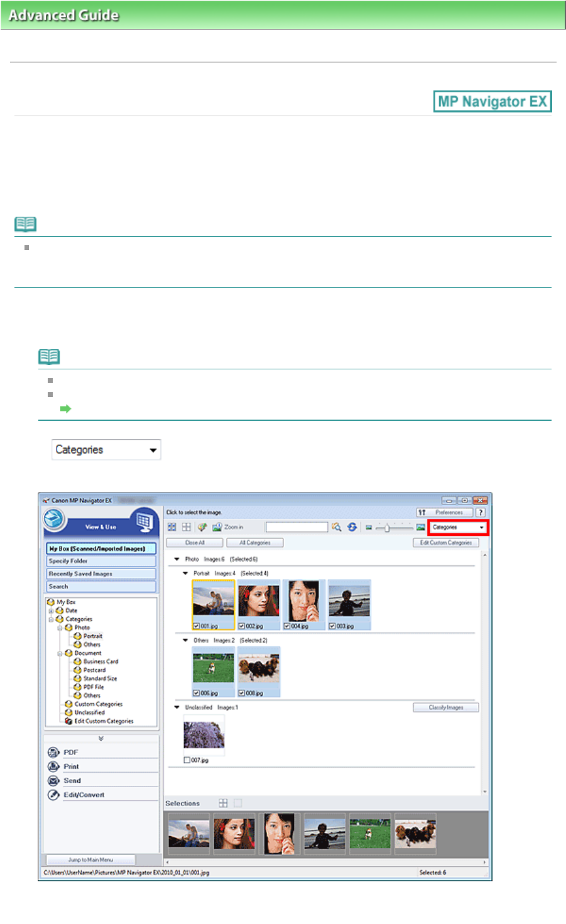This screenshot has width=566, height=924.
Task: Click the Send envelope icon
Action: [53, 781]
